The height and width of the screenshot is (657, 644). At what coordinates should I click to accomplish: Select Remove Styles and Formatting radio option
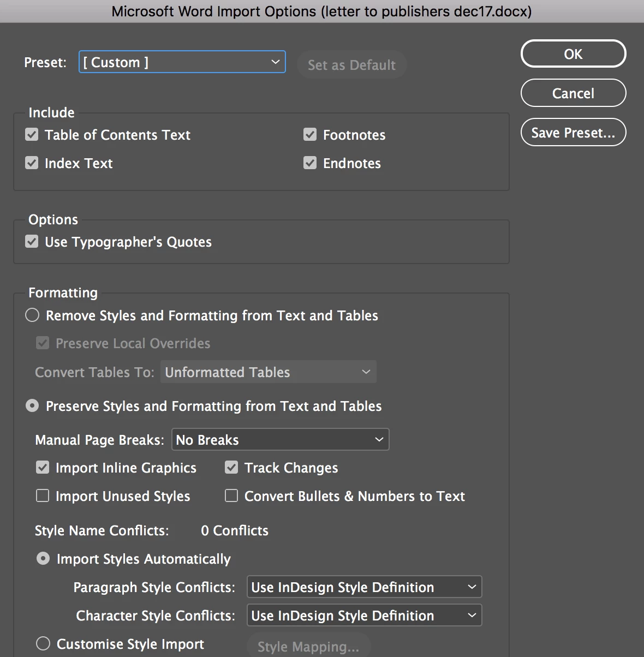click(32, 315)
